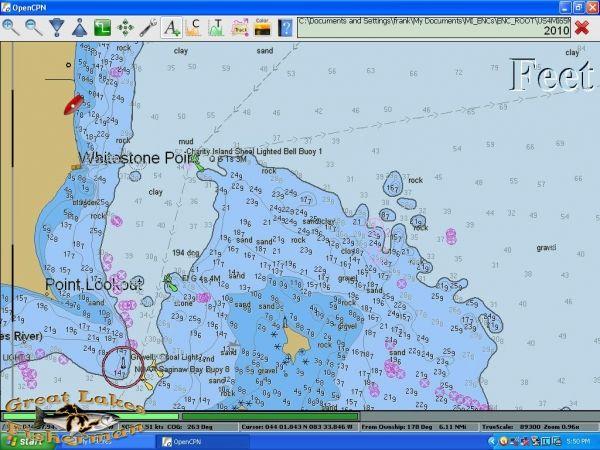This screenshot has width=600, height=450.
Task: Toggle chart text display (A icon)
Action: pyautogui.click(x=172, y=28)
